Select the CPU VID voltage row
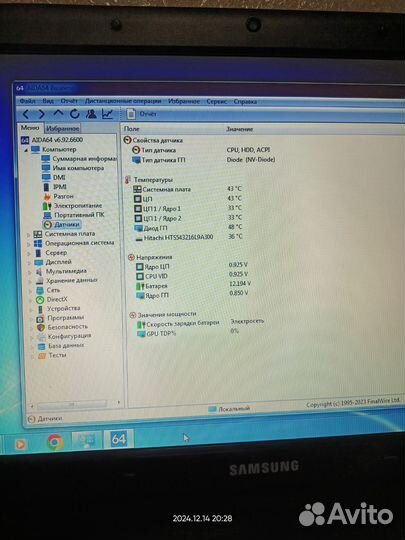 point(192,276)
